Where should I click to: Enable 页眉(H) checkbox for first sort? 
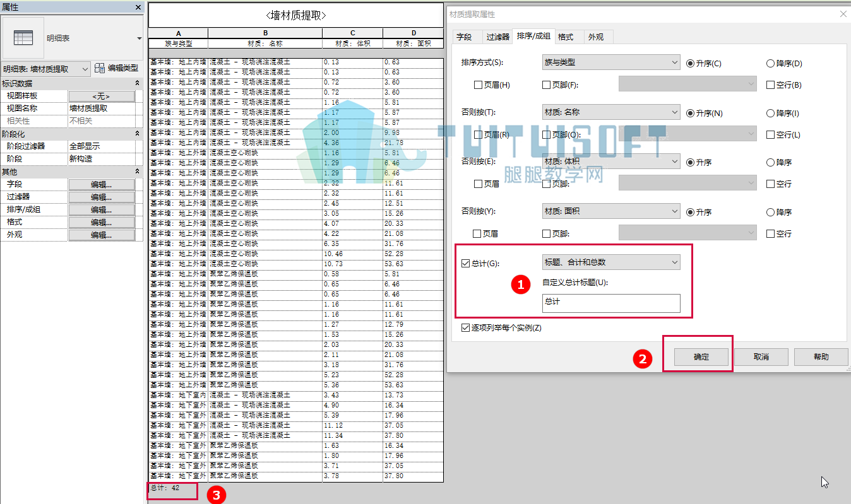click(x=478, y=85)
